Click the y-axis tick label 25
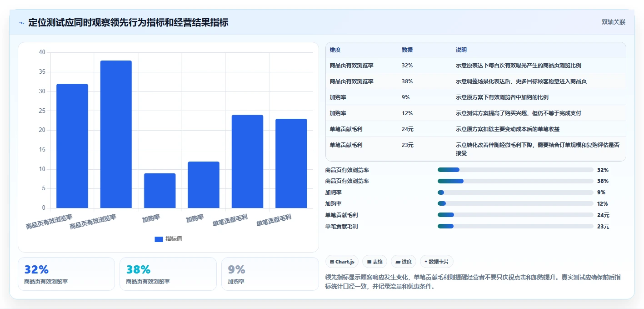 (42, 111)
